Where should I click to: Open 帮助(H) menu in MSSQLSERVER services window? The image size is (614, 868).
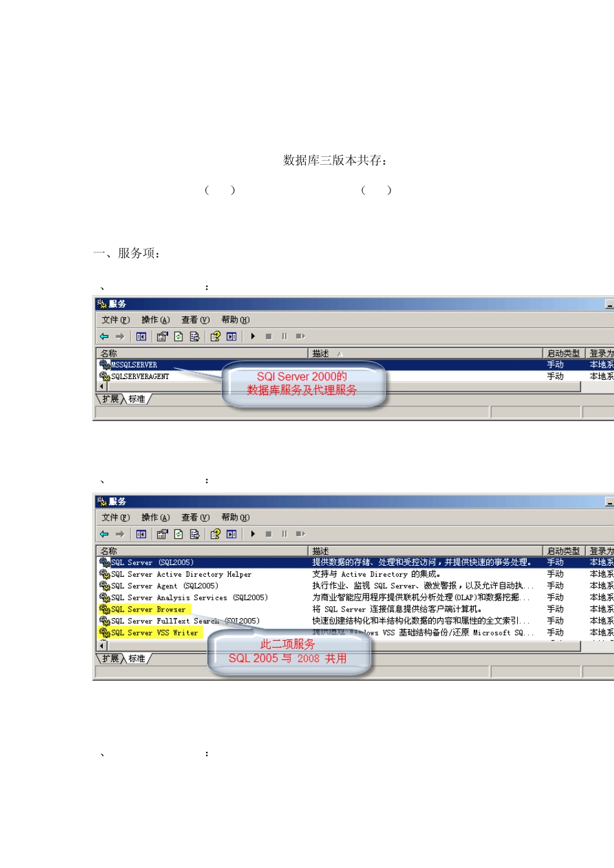click(236, 320)
